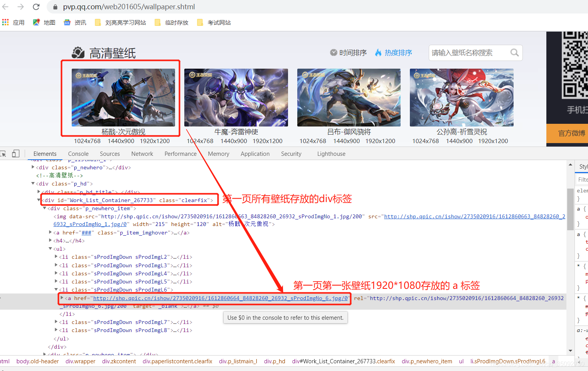Download 1024x768 size of 杨戬-次元傲视
Image resolution: width=588 pixels, height=371 pixels.
(87, 141)
